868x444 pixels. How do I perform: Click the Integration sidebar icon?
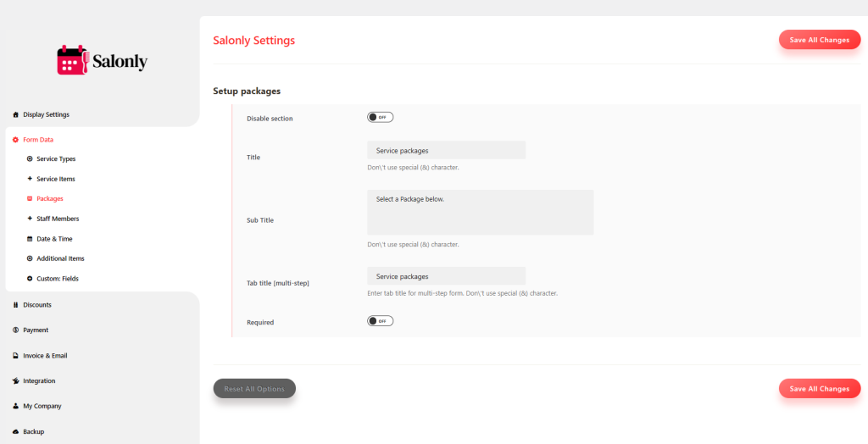coord(15,381)
